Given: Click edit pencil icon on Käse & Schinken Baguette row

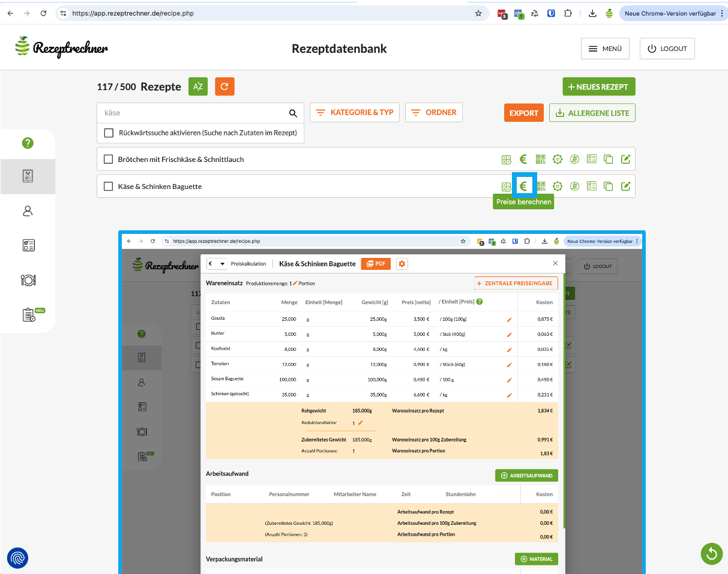Looking at the screenshot, I should [625, 187].
